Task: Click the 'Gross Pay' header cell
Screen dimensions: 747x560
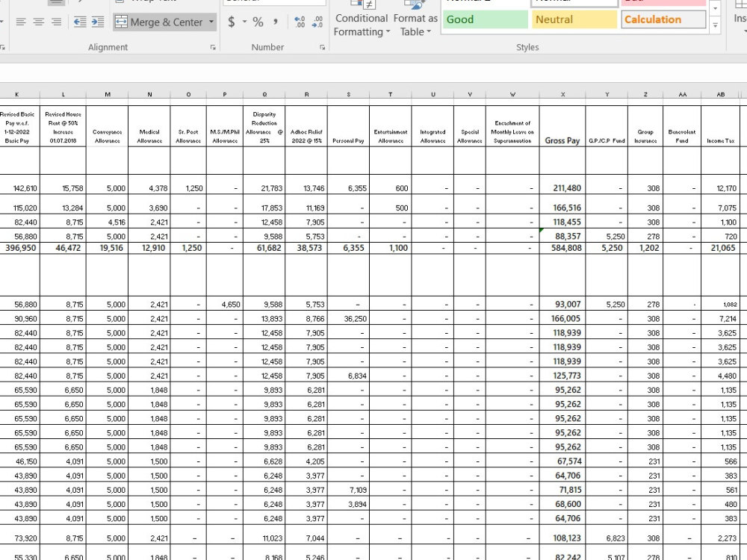Action: pyautogui.click(x=562, y=126)
